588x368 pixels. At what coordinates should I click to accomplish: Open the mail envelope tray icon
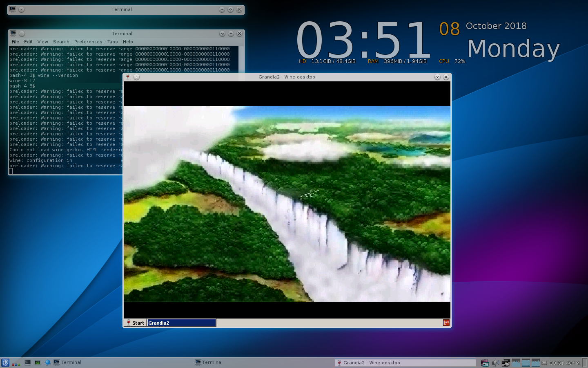coord(544,363)
